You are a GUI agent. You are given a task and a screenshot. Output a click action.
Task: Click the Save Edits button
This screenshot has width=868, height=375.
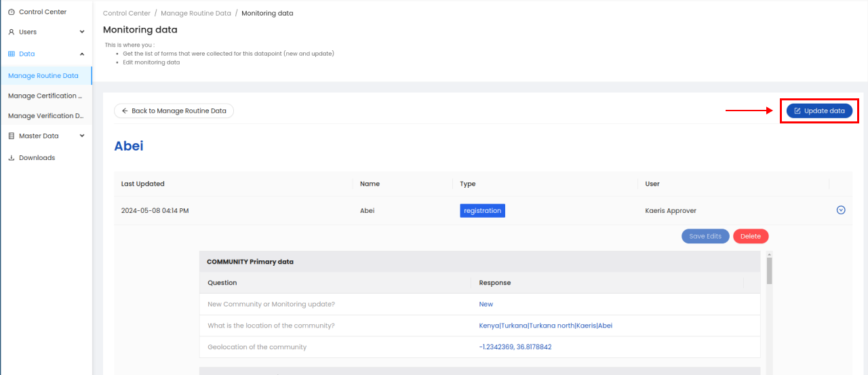[705, 236]
